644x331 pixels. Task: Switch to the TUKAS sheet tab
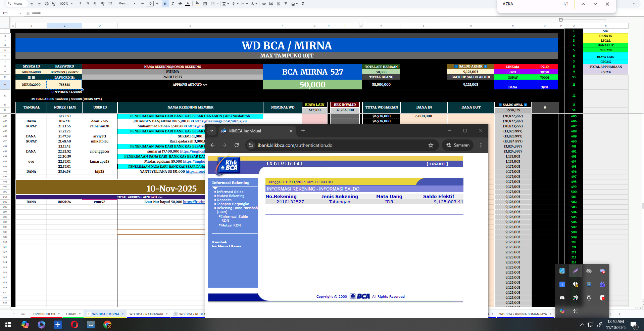(71, 314)
